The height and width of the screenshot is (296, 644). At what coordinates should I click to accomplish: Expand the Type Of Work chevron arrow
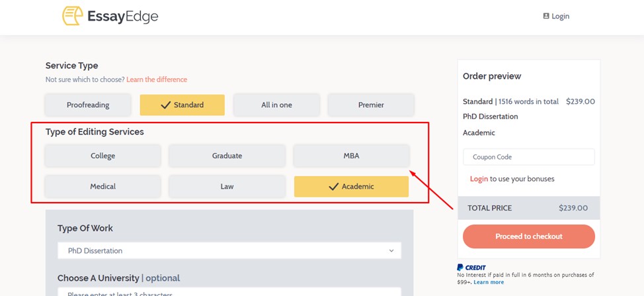[x=391, y=250]
